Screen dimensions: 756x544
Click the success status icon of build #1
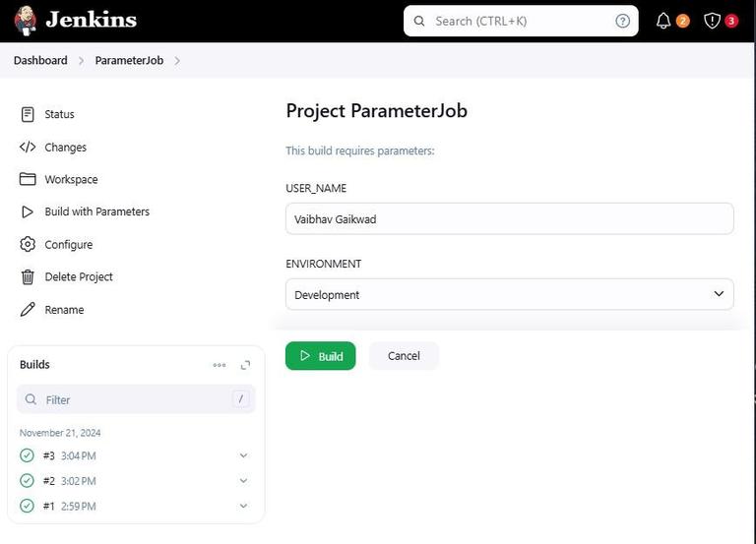(x=28, y=507)
